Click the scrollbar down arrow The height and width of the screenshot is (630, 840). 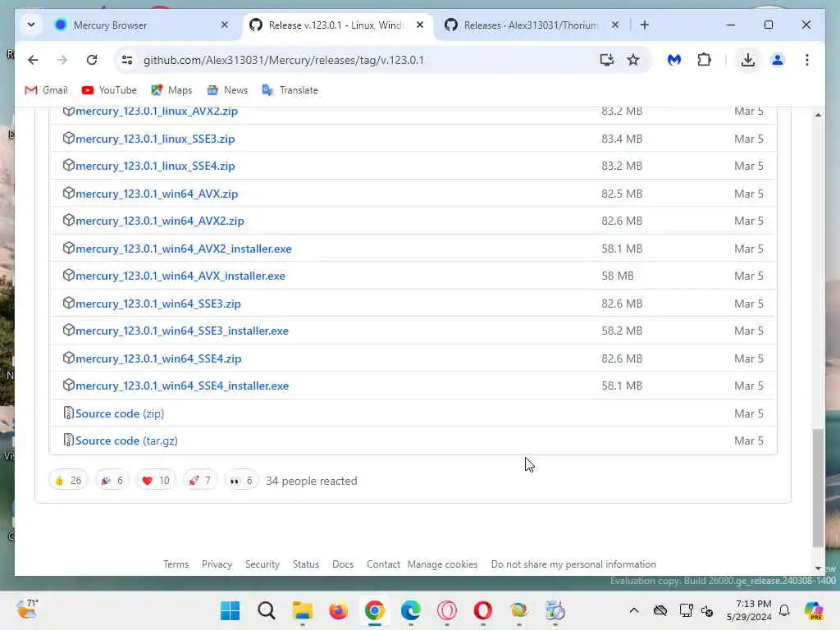coord(818,568)
